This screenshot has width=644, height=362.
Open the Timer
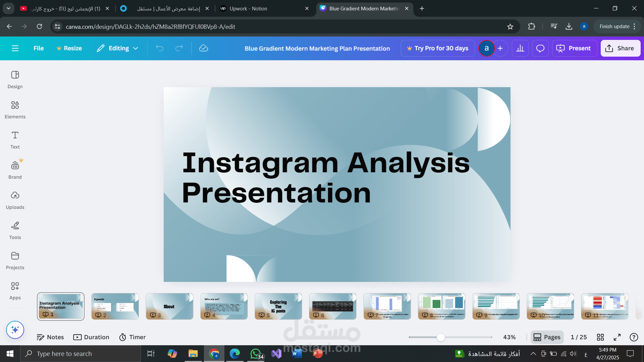(x=132, y=337)
